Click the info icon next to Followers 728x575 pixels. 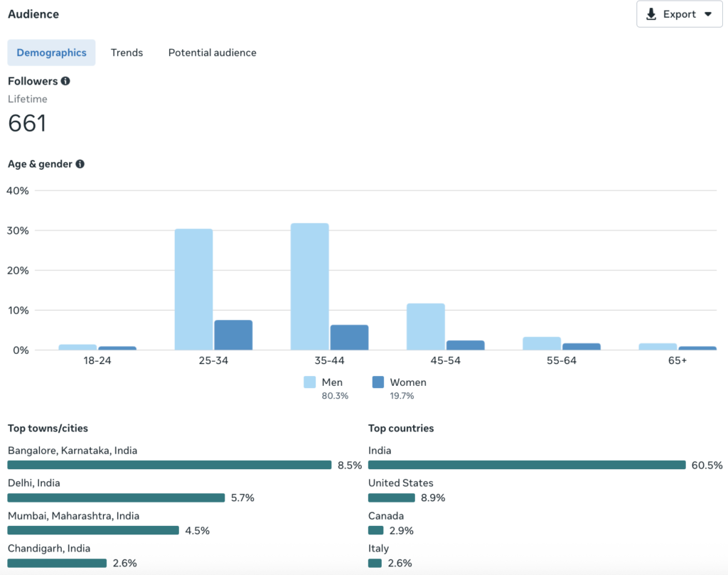tap(65, 81)
